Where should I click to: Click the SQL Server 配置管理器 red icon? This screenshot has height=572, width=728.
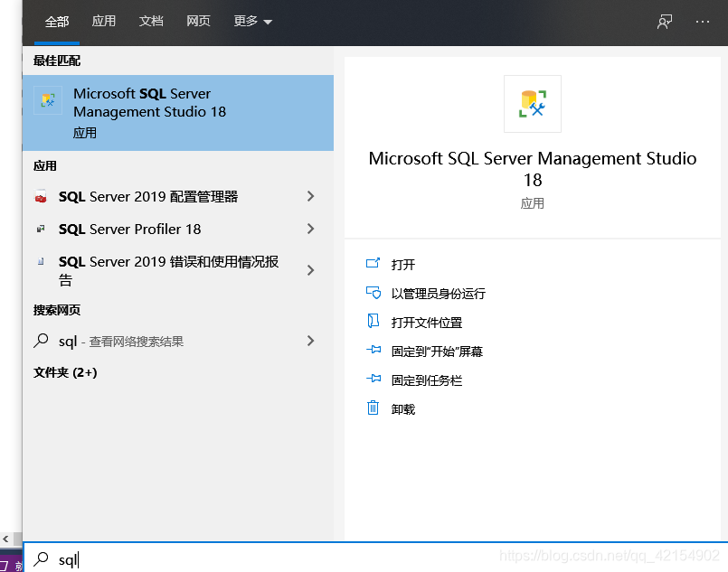41,197
